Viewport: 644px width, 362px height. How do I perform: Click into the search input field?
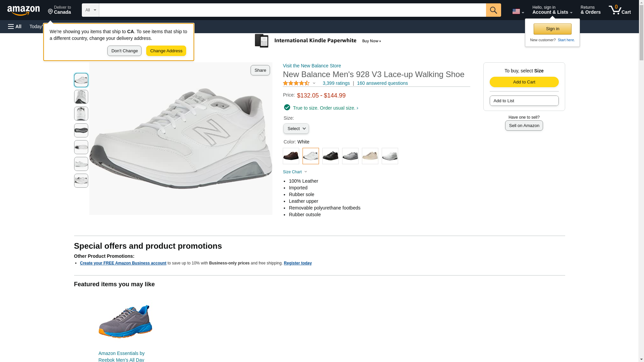pos(292,10)
